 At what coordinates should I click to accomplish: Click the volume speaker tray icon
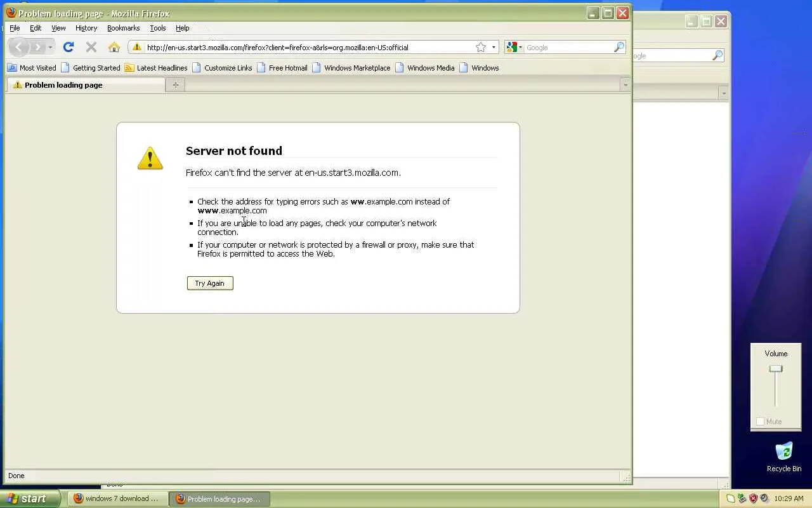click(x=764, y=499)
